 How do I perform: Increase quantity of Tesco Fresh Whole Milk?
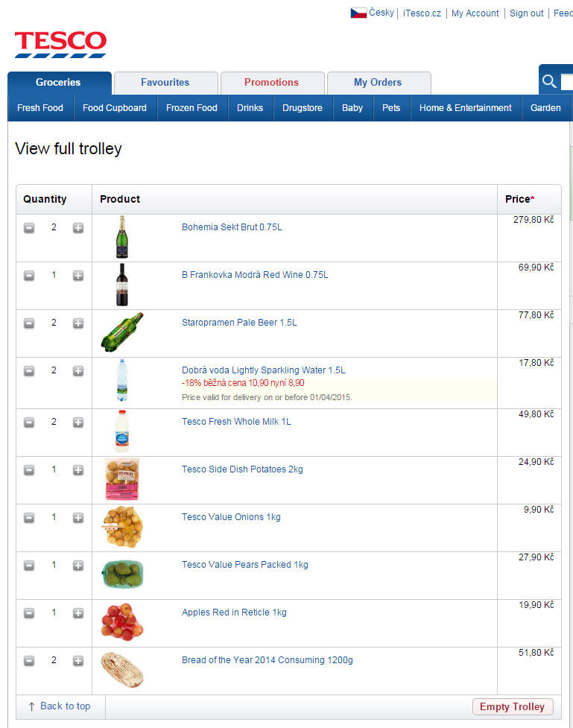coord(78,422)
